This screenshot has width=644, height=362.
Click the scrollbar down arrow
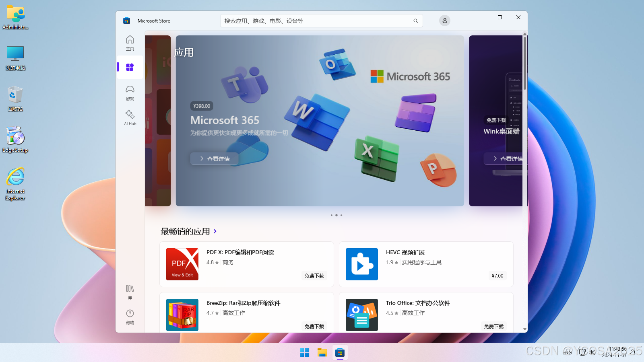click(525, 329)
